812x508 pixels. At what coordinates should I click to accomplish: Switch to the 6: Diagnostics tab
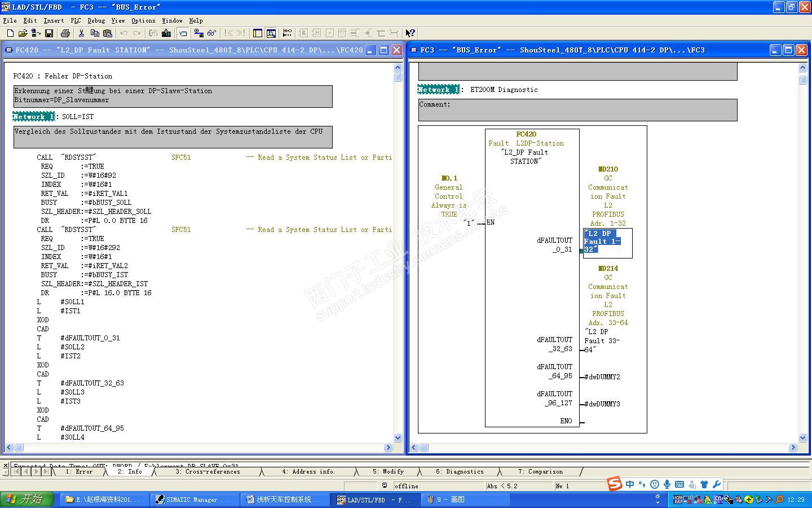pyautogui.click(x=460, y=471)
